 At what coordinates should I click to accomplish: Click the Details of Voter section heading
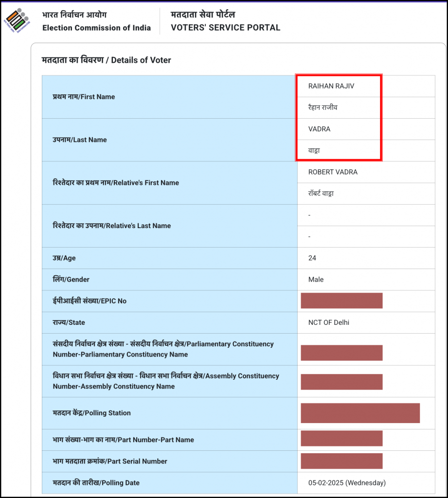pyautogui.click(x=107, y=60)
